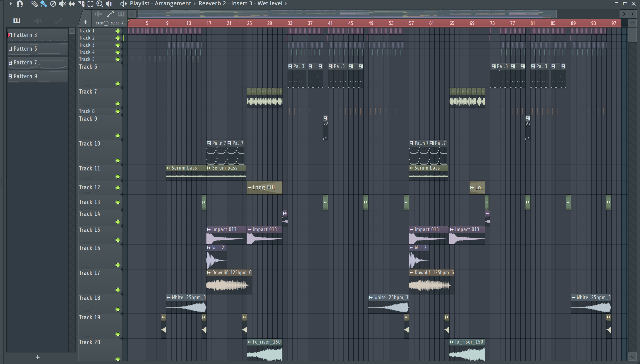
Task: Mute Track 5 with its green light
Action: [118, 60]
